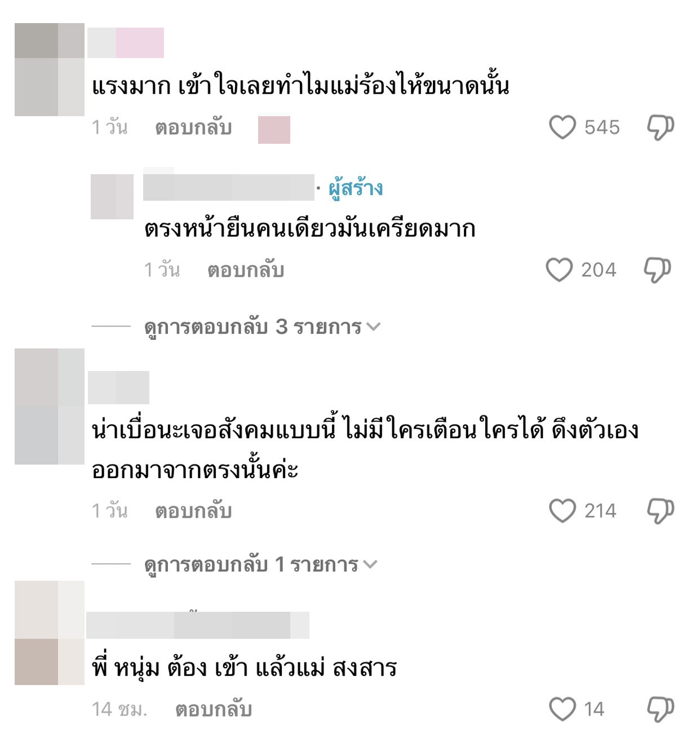Viewport: 700px width, 742px height.
Task: Reply to the 14 ชม. comment via ตอบกลับ
Action: point(213,709)
